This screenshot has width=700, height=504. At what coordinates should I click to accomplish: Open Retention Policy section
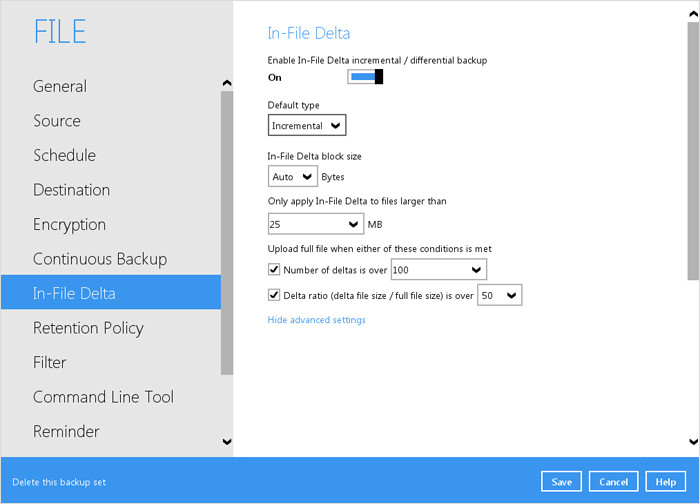88,328
